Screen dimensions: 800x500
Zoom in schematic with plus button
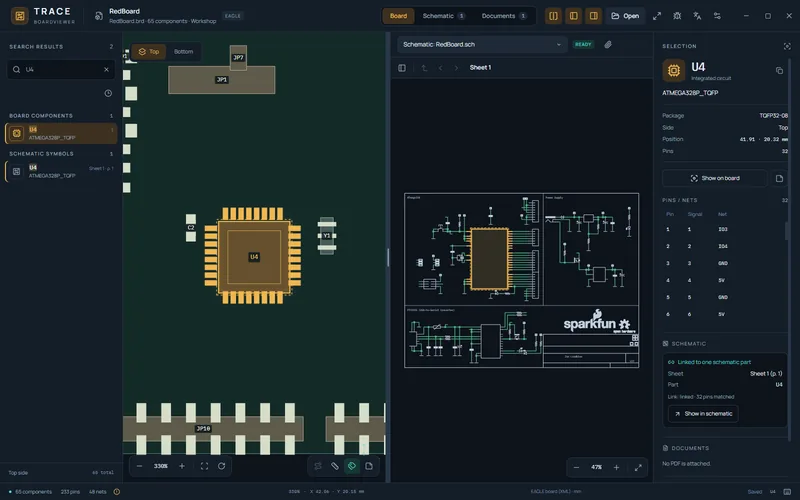coord(616,467)
